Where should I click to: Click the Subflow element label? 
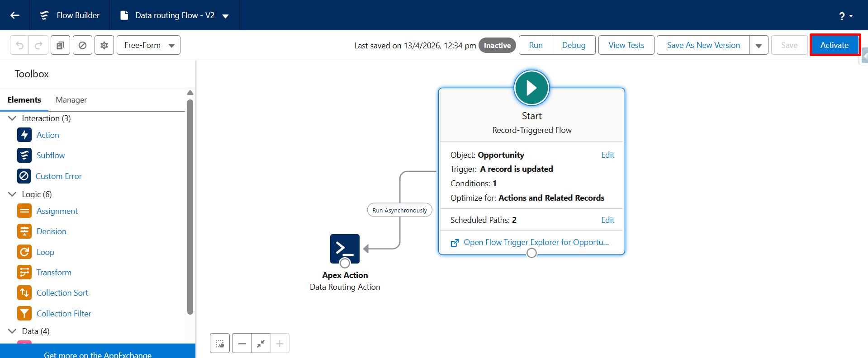pos(51,155)
